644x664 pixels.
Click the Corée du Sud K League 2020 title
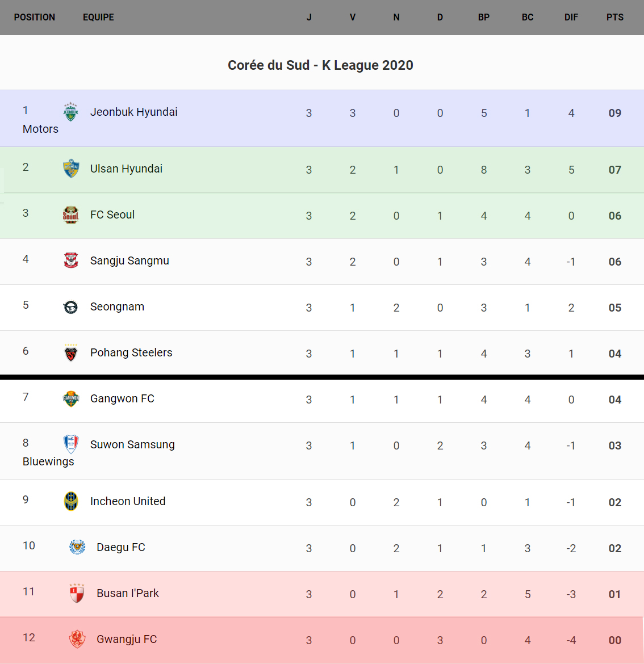[320, 65]
